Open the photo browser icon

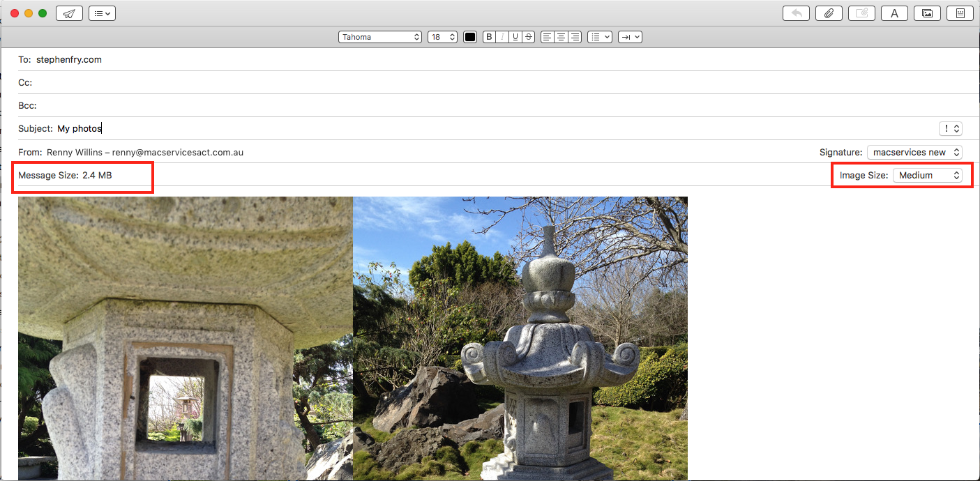tap(927, 13)
